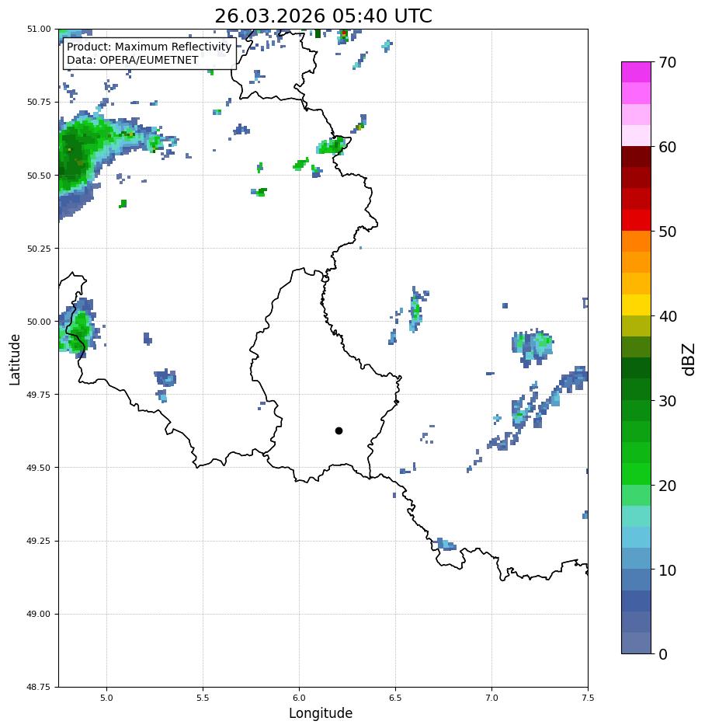Click colorbar tick label "10"
Image resolution: width=705 pixels, height=728 pixels.
click(x=668, y=570)
